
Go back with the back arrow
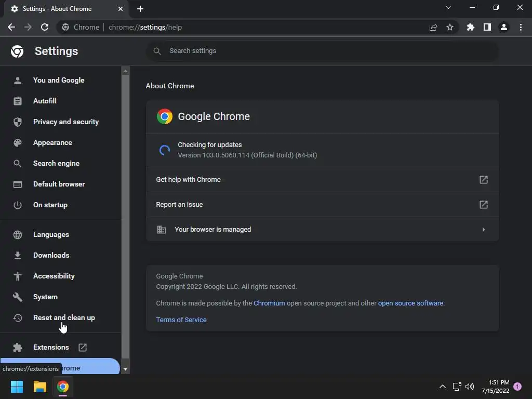(11, 27)
